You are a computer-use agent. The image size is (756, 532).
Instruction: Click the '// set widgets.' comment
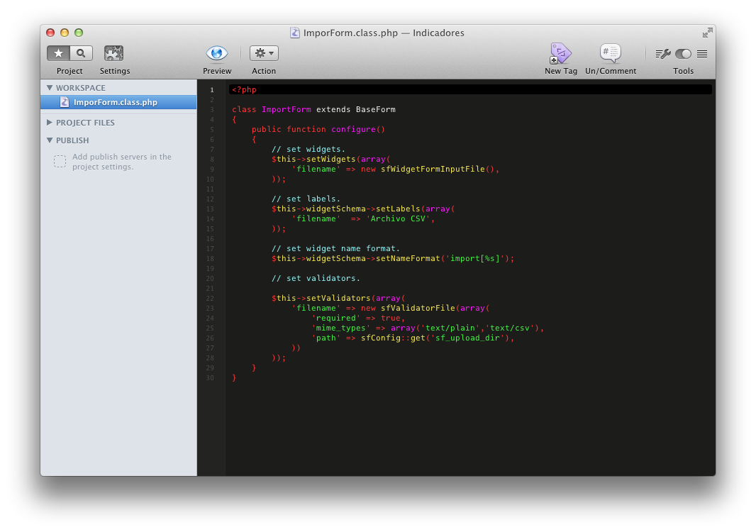308,149
